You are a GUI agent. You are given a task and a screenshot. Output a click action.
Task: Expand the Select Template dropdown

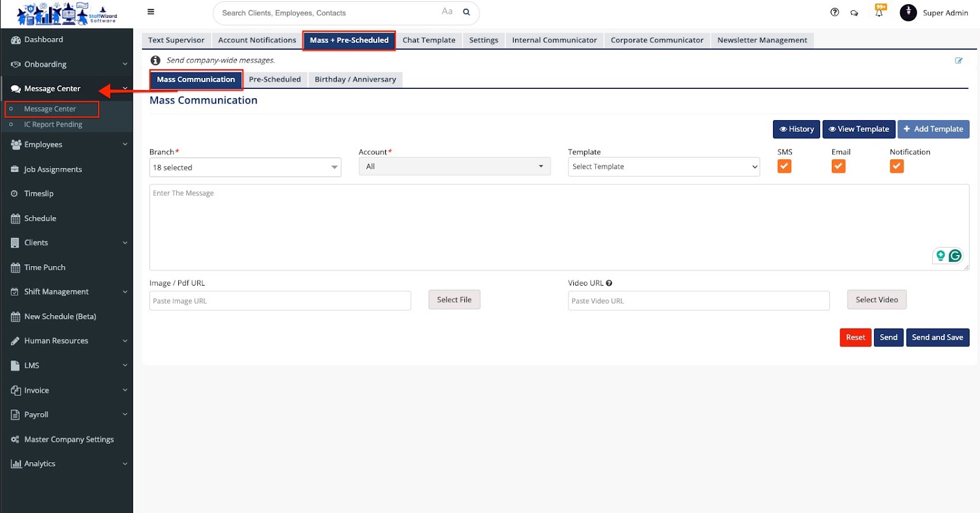pyautogui.click(x=663, y=167)
